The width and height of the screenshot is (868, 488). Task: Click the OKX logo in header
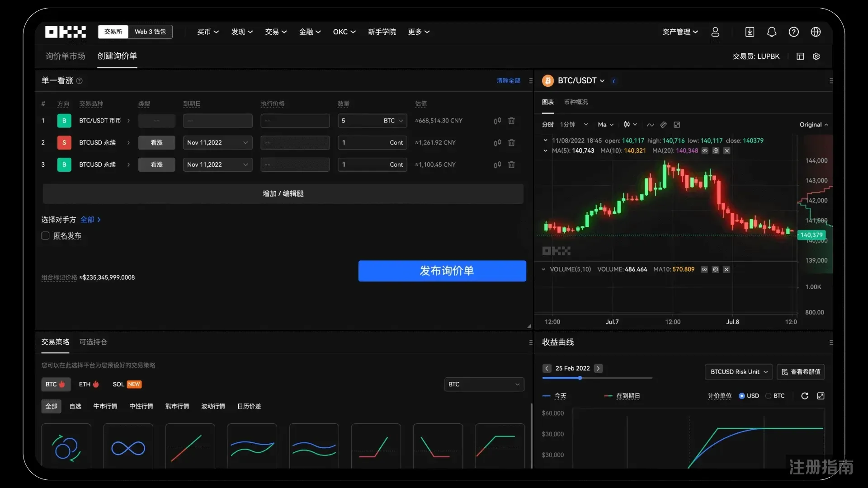click(66, 32)
